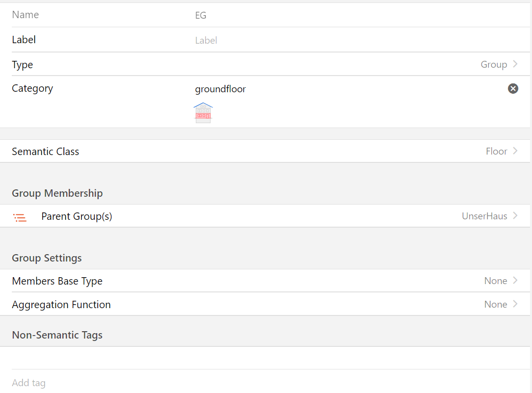
Task: Click the chevron next to UnserHaus
Action: [x=515, y=216]
